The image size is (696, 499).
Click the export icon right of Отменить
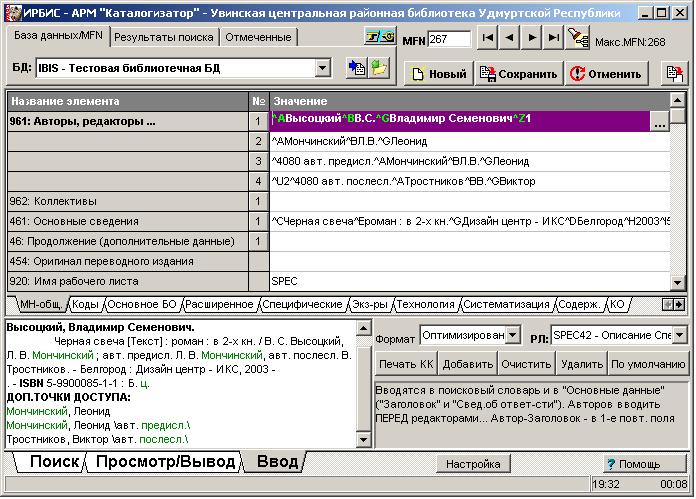click(674, 73)
